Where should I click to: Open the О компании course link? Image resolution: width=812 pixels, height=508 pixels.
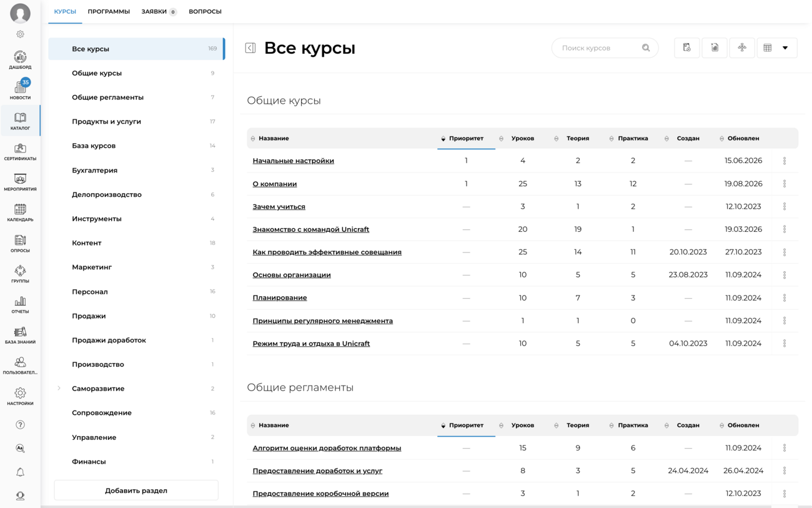275,184
